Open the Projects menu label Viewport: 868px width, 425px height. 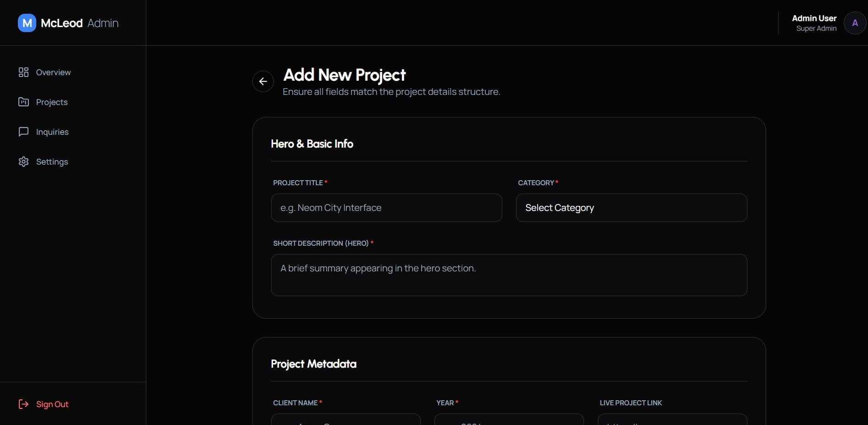(52, 102)
